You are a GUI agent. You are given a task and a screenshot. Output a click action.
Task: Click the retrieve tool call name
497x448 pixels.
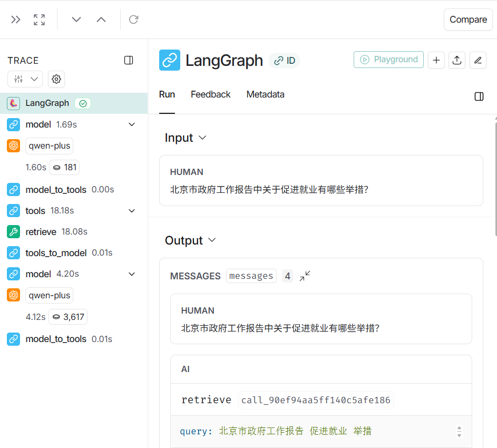point(207,400)
